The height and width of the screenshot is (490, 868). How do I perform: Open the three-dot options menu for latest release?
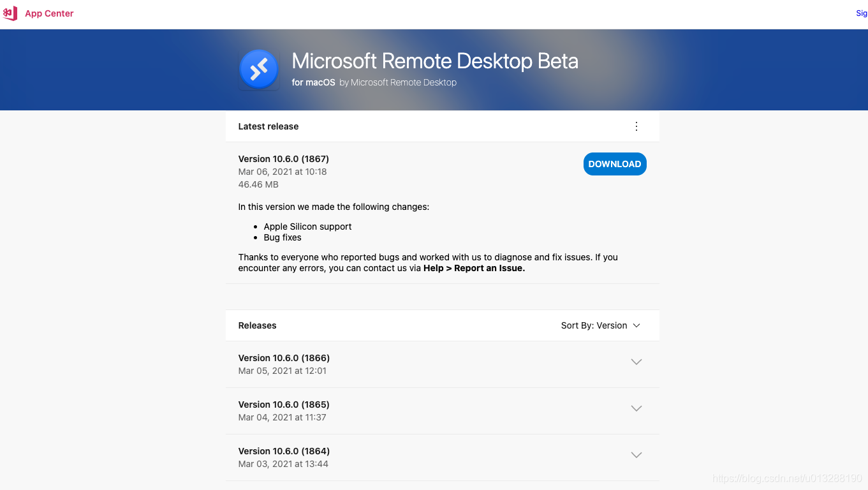click(636, 126)
